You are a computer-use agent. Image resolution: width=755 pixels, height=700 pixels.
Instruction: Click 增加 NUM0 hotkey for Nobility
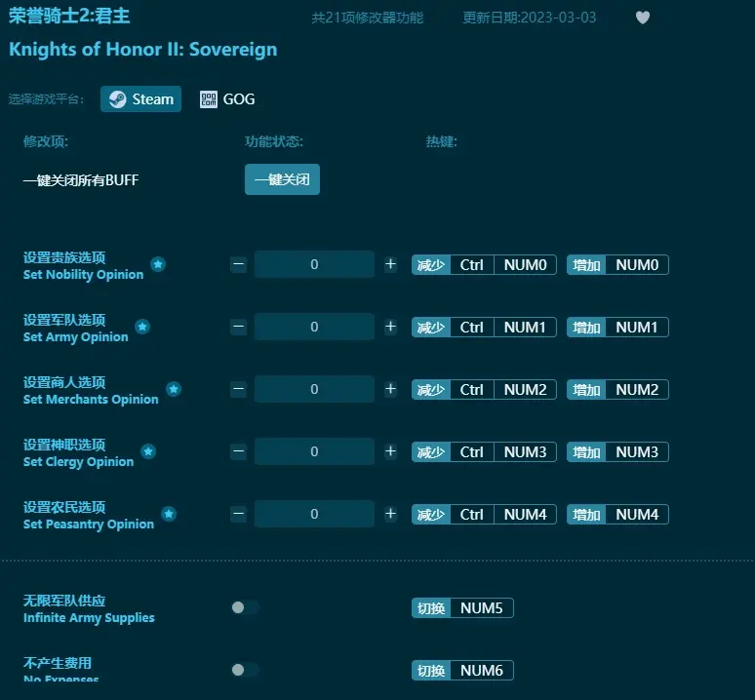pyautogui.click(x=617, y=264)
